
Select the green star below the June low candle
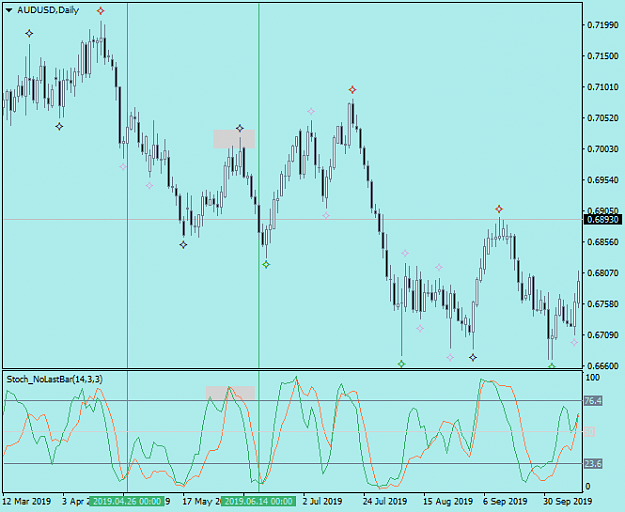click(266, 264)
